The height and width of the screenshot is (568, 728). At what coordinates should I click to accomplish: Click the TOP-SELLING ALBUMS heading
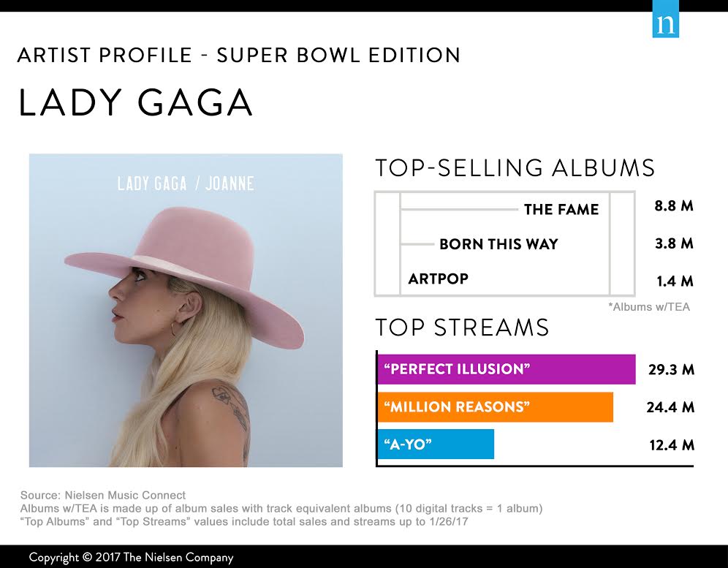[515, 168]
